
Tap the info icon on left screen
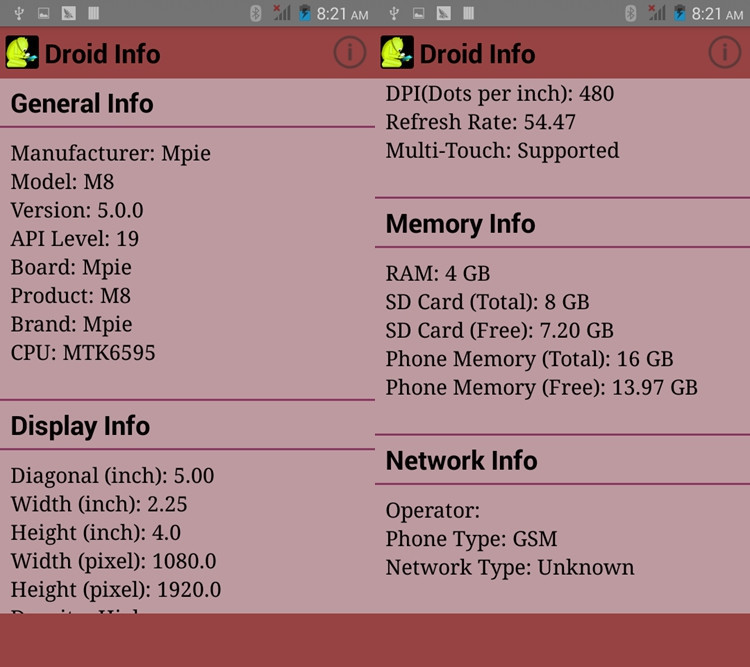click(x=349, y=53)
